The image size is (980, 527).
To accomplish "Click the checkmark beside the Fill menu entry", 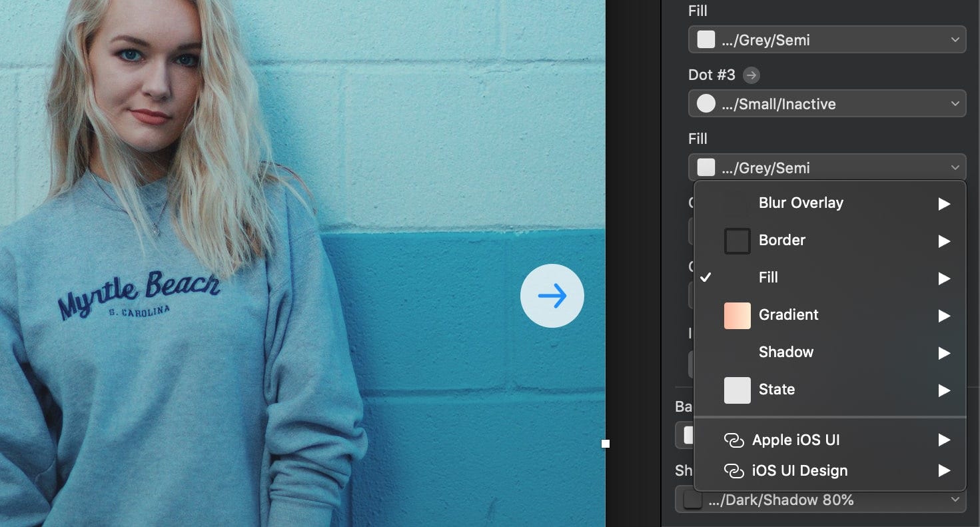I will 706,277.
